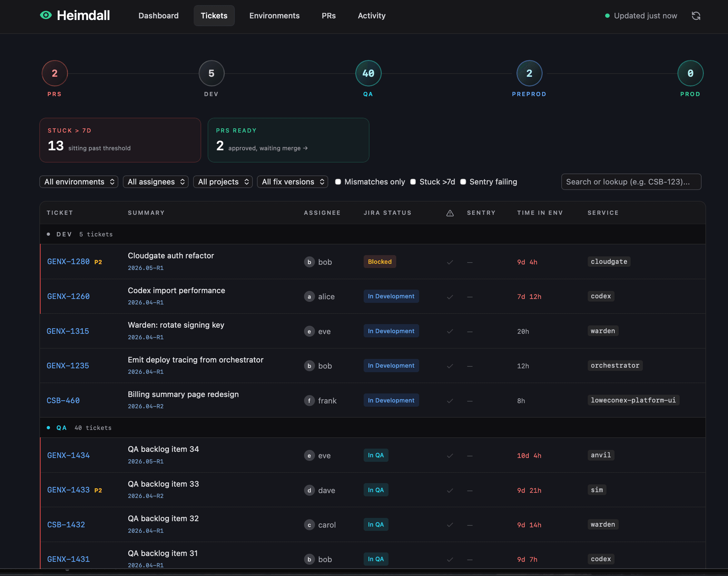The image size is (728, 576).
Task: Open ticket CSB-1432 link
Action: point(66,524)
